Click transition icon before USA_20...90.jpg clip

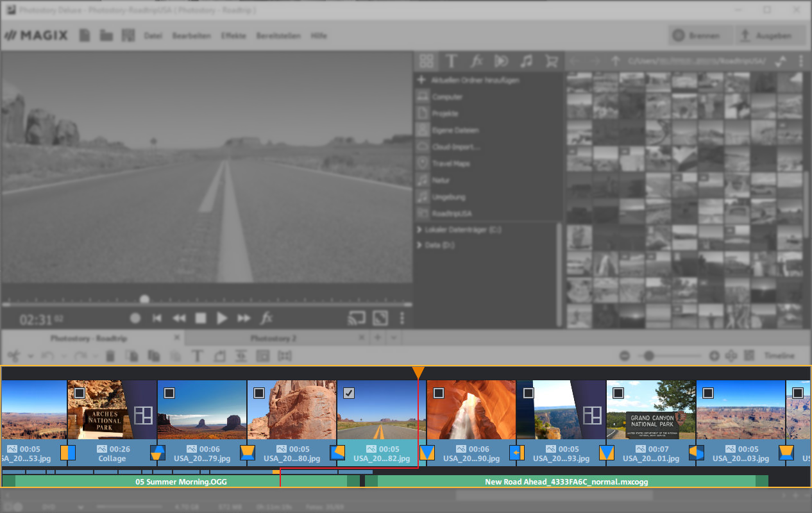pos(427,453)
